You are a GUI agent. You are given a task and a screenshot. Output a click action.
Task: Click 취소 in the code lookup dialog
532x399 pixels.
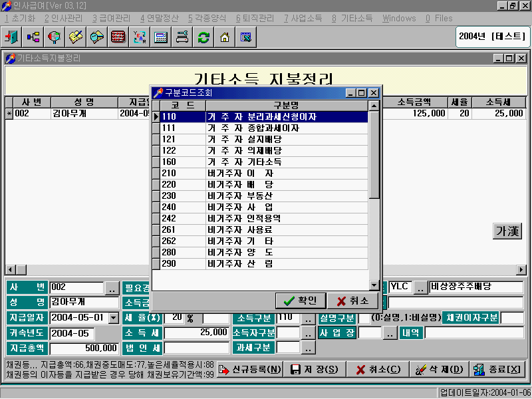click(x=352, y=301)
